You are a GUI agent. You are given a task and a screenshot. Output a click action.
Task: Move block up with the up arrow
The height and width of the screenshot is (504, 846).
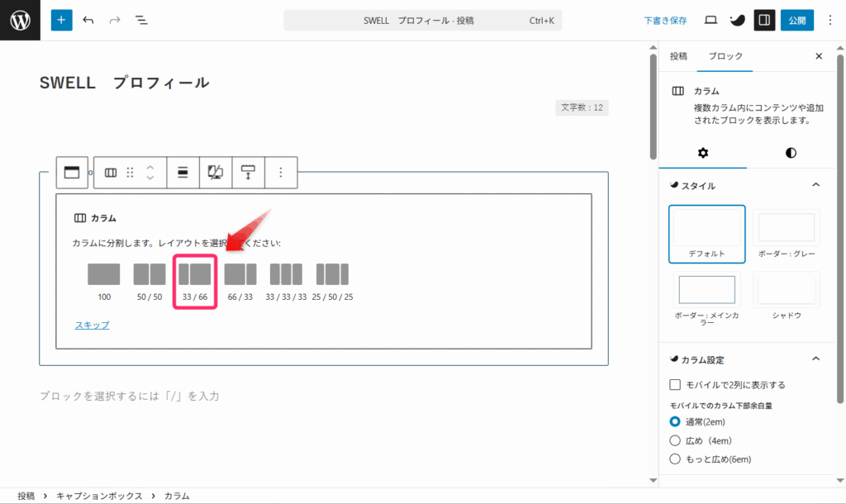(150, 167)
